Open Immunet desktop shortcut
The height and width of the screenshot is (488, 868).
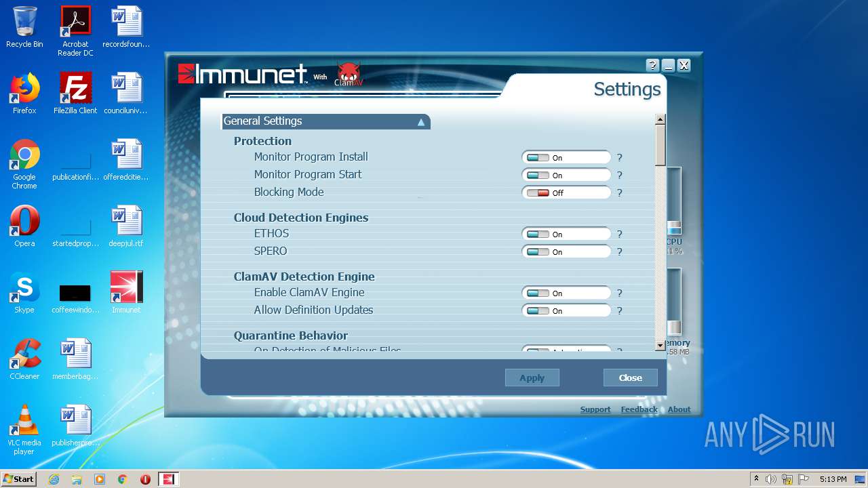(126, 293)
